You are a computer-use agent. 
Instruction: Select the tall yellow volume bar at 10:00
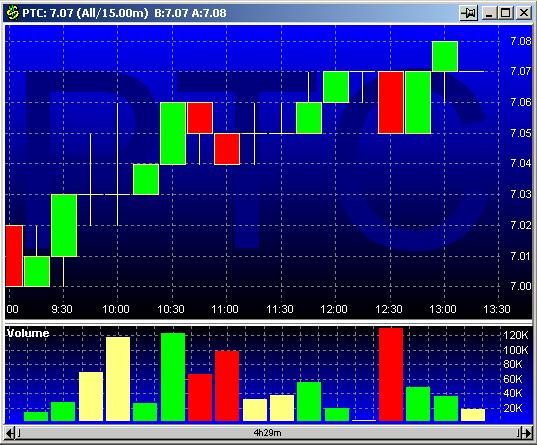(118, 379)
